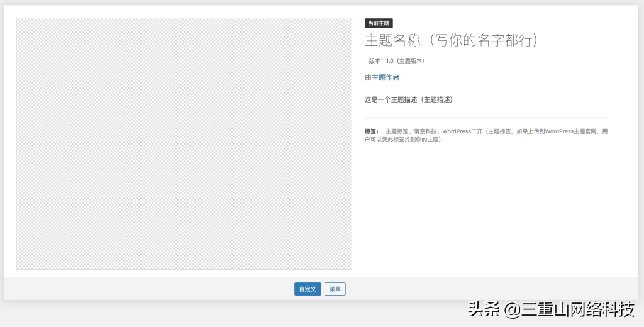Select the 当前主题 badge
This screenshot has height=327, width=644.
tap(379, 23)
